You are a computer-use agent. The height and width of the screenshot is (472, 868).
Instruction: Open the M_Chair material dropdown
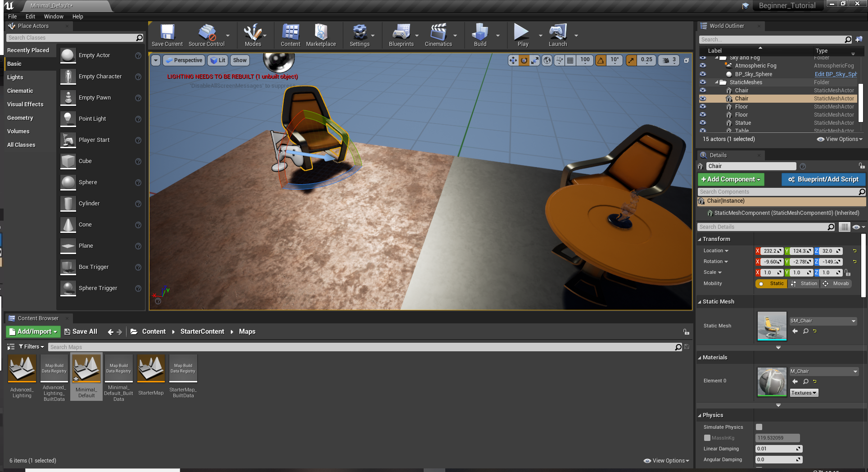[824, 372]
